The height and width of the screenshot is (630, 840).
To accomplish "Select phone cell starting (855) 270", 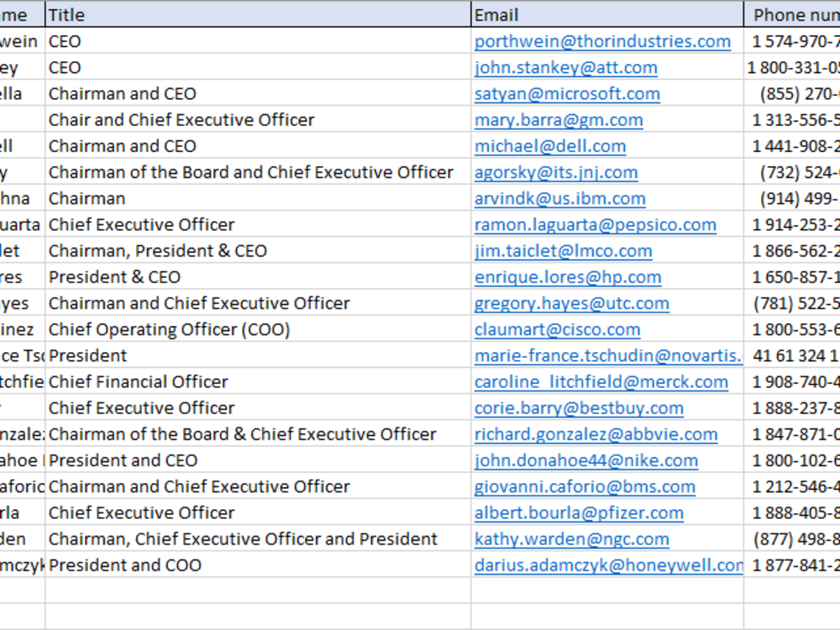I will pyautogui.click(x=792, y=93).
